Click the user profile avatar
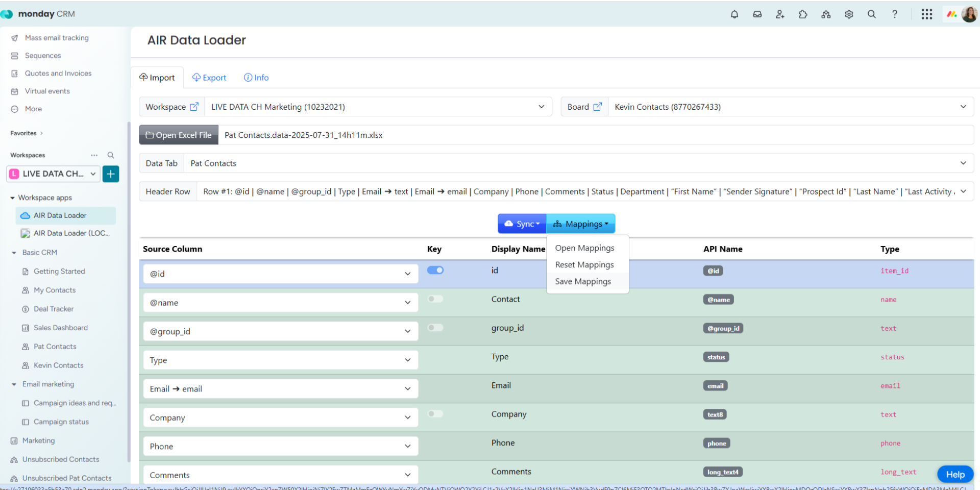The image size is (980, 490). 969,14
